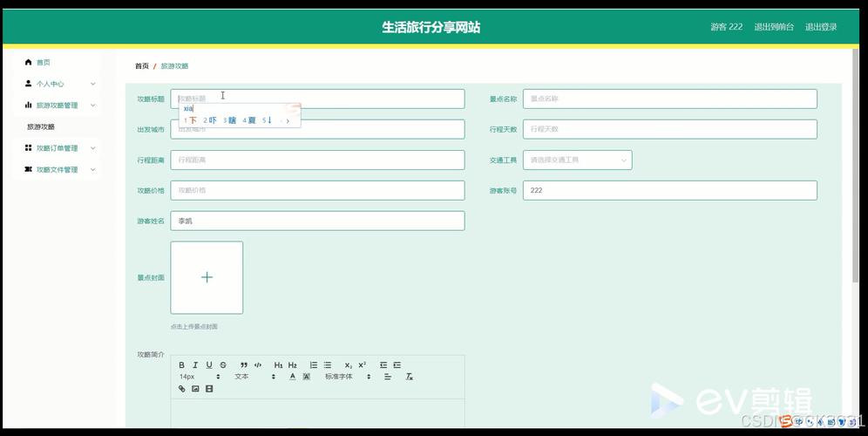This screenshot has width=868, height=436.
Task: Click 退出登录 in the header
Action: coord(821,26)
